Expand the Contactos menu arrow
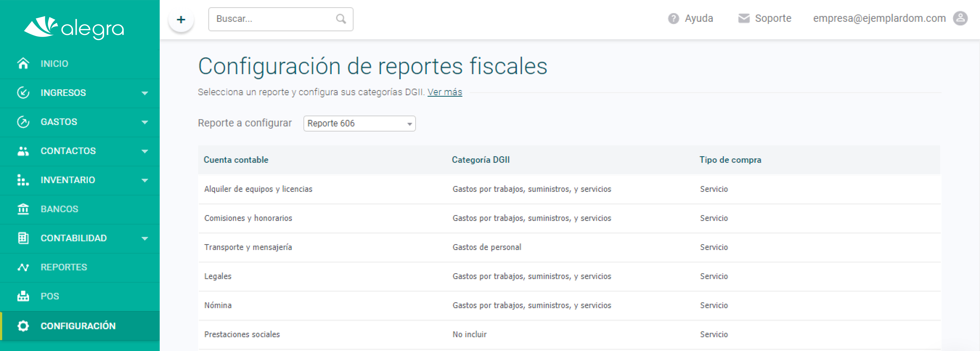Image resolution: width=980 pixels, height=351 pixels. [x=145, y=151]
